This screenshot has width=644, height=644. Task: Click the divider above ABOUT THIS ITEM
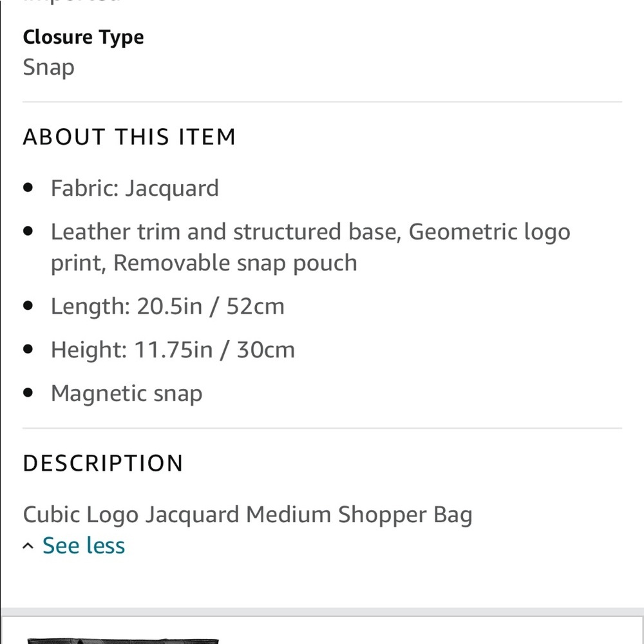[322, 100]
